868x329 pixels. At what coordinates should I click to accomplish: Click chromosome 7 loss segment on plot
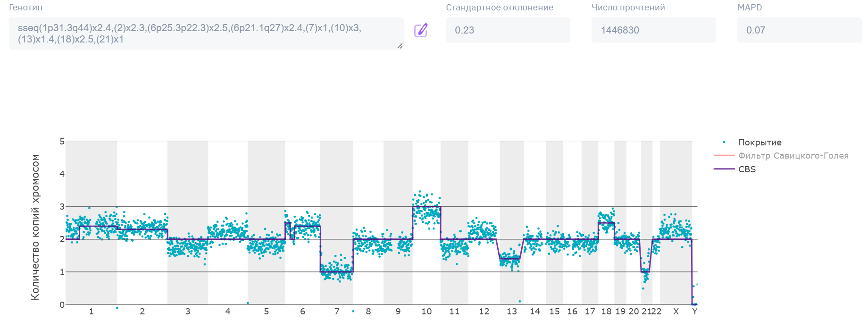pyautogui.click(x=337, y=271)
